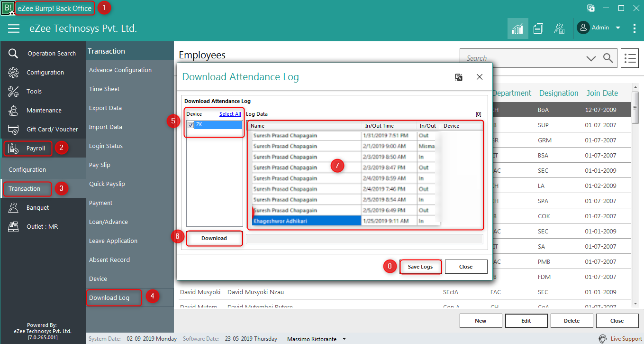Open Outlet : MR in sidebar
Viewport: 644px width, 344px height.
[43, 226]
